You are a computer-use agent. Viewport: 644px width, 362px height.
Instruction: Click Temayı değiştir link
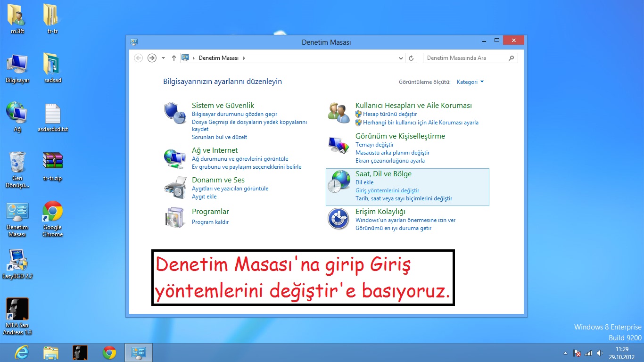pyautogui.click(x=374, y=145)
